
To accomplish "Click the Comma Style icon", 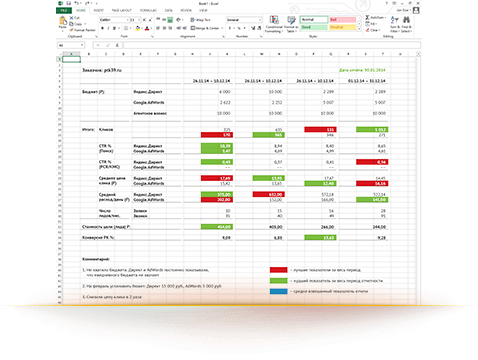I will coord(245,28).
